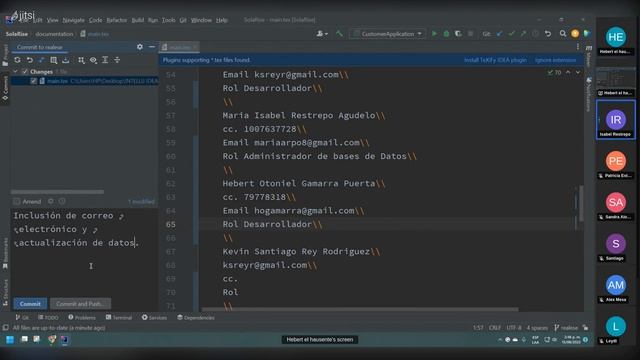Click the Commit and Push button
This screenshot has height=360, width=640.
80,304
